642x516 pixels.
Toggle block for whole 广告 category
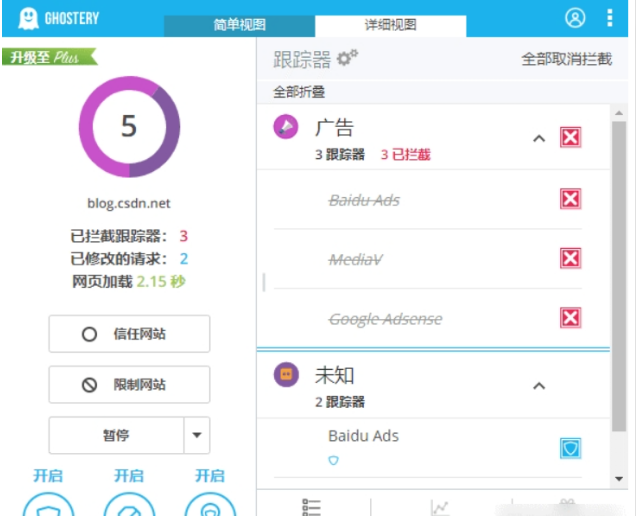pos(570,137)
